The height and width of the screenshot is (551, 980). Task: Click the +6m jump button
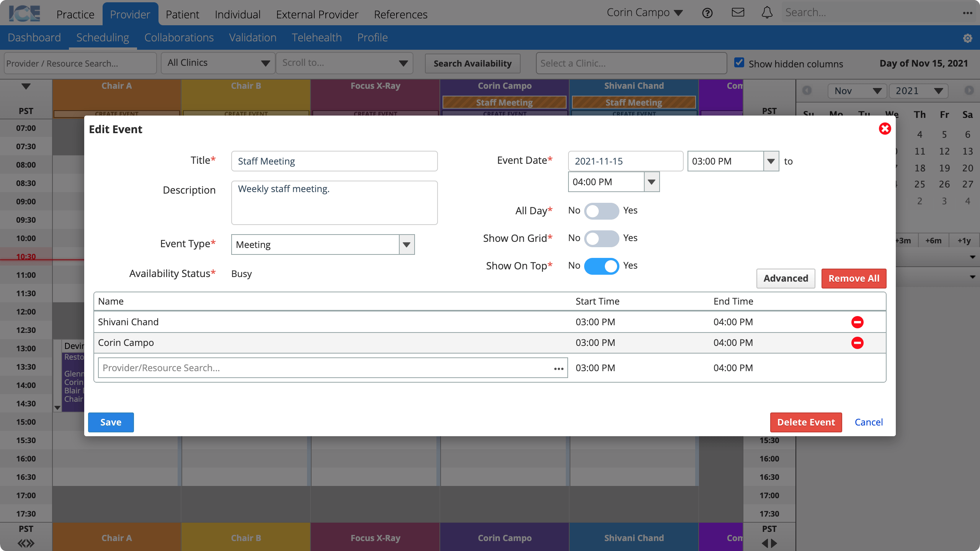tap(933, 241)
